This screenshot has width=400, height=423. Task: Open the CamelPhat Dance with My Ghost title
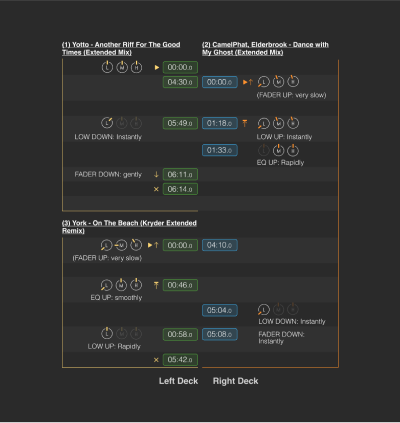pos(265,48)
